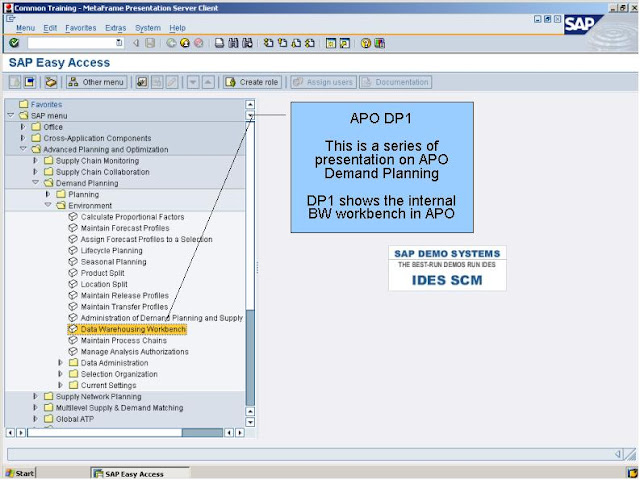Expand the Office folder
The height and width of the screenshot is (480, 640).
coord(23,127)
